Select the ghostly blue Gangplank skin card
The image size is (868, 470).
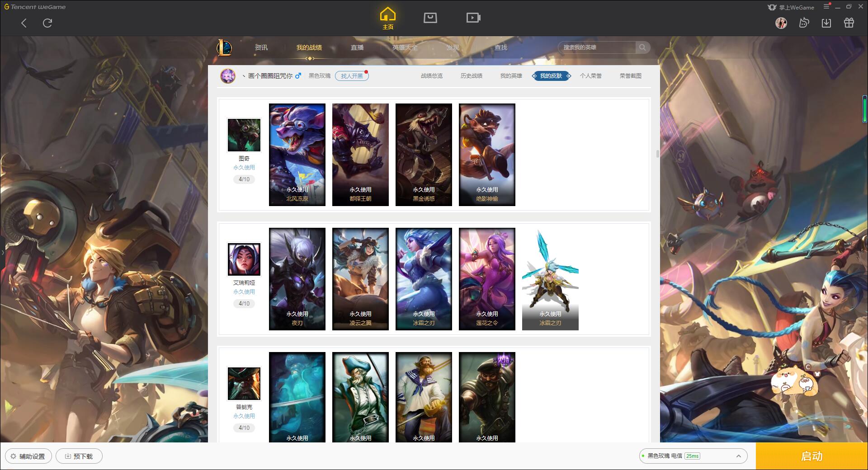[297, 397]
